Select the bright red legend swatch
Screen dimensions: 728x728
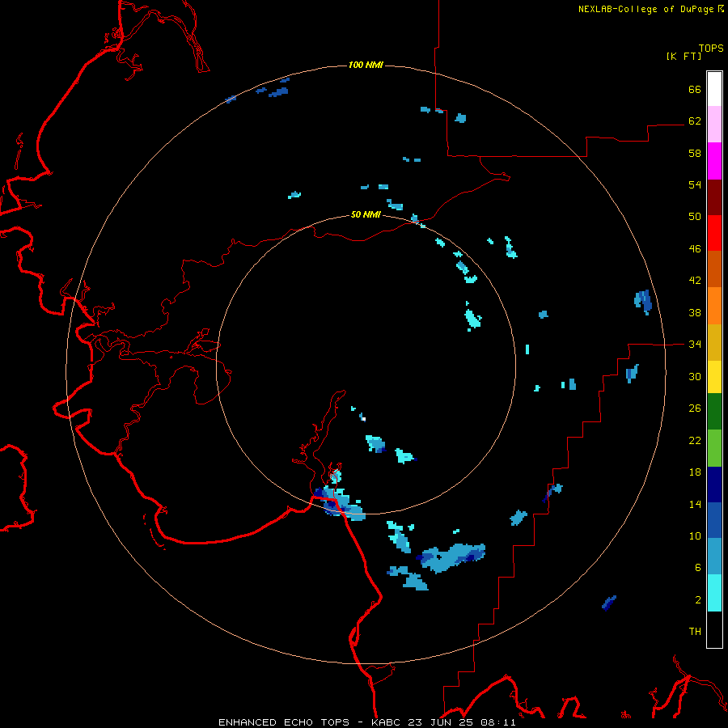click(x=714, y=233)
